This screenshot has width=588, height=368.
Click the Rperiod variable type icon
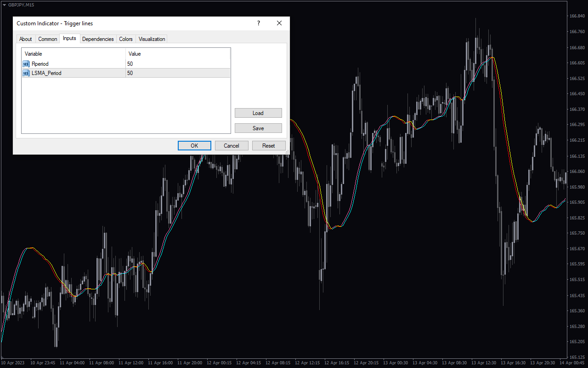pyautogui.click(x=26, y=64)
